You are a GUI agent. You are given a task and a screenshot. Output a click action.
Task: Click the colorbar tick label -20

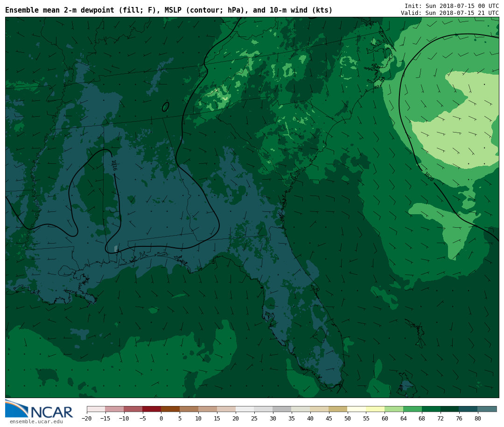(86, 419)
